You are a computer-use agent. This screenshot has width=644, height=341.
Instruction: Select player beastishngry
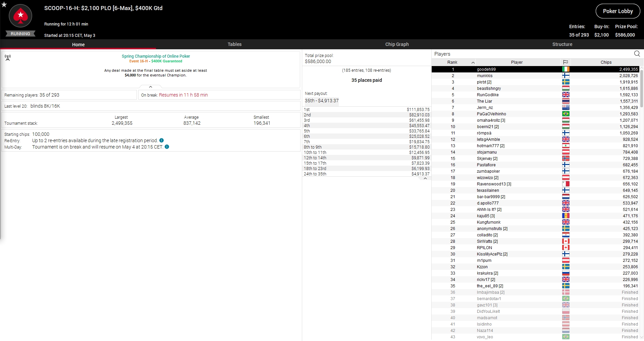536,89
